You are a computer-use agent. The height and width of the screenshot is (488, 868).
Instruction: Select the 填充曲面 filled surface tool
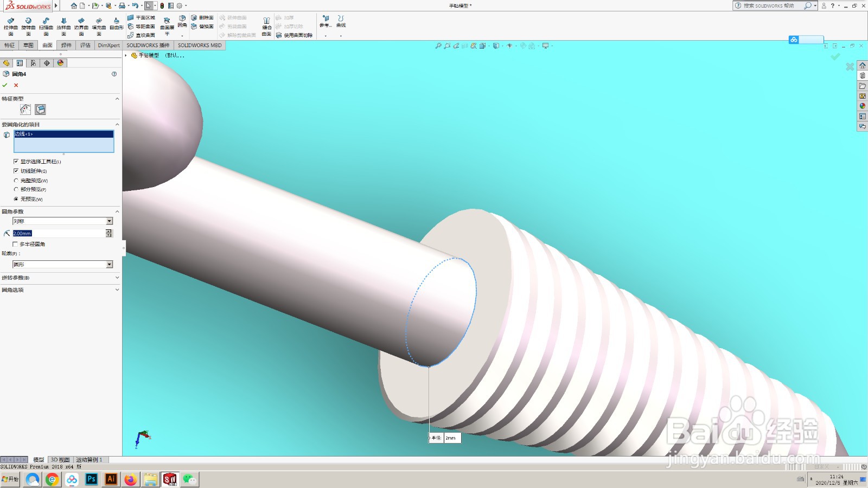(x=99, y=25)
